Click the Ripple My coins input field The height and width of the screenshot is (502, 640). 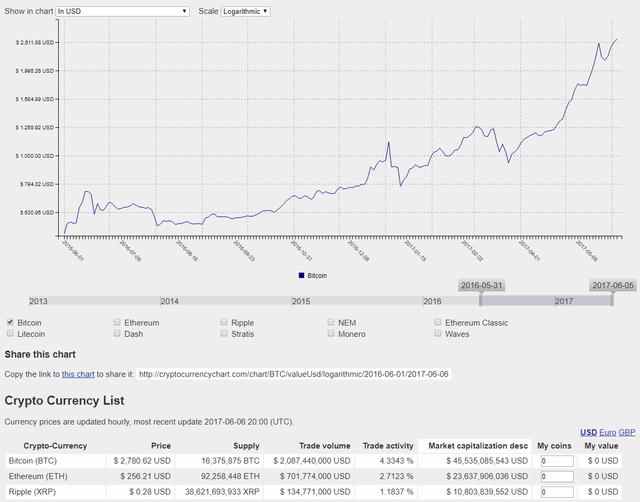557,492
